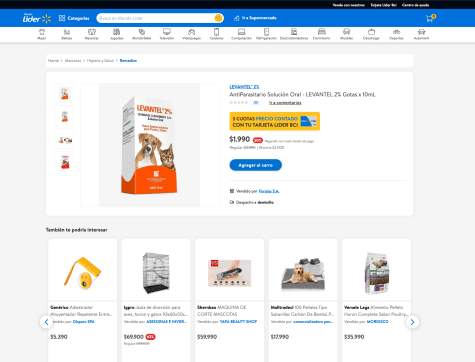Screen dimensions: 475x362
Task: Open the Belleza category icon
Action: pyautogui.click(x=67, y=34)
